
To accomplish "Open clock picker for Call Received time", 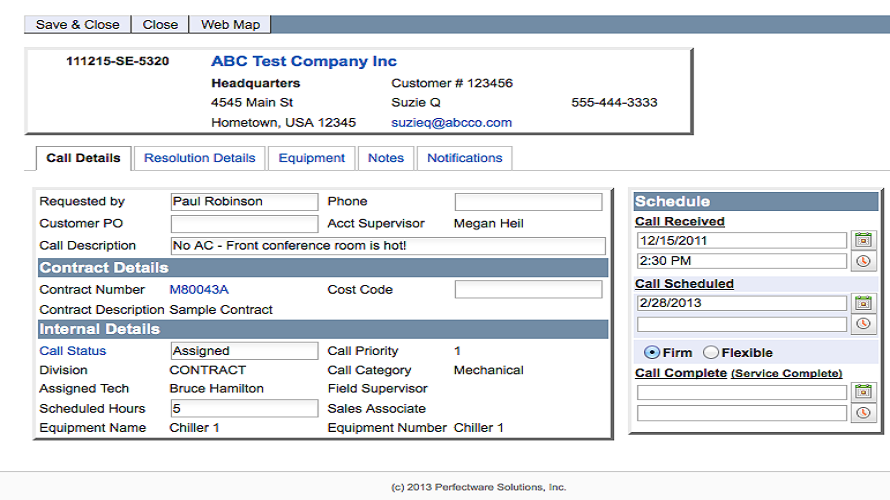I will 863,262.
